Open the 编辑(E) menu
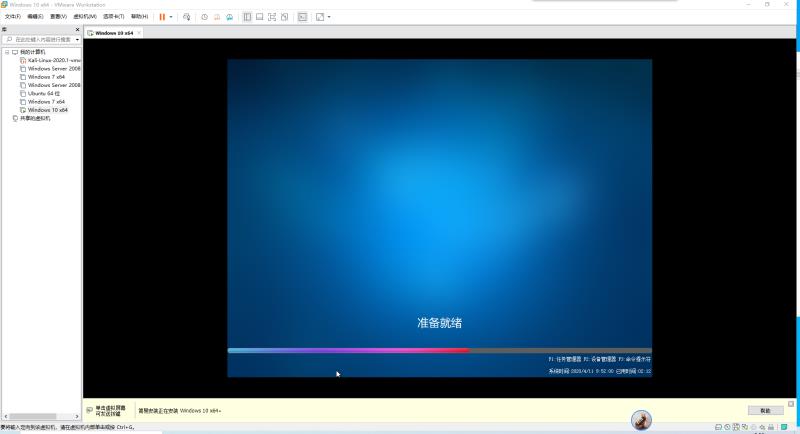The width and height of the screenshot is (800, 434). [35, 17]
